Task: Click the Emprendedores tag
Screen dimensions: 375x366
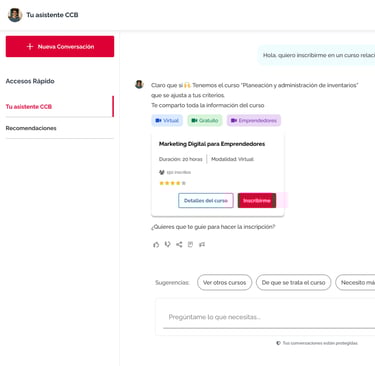Action: click(x=254, y=120)
